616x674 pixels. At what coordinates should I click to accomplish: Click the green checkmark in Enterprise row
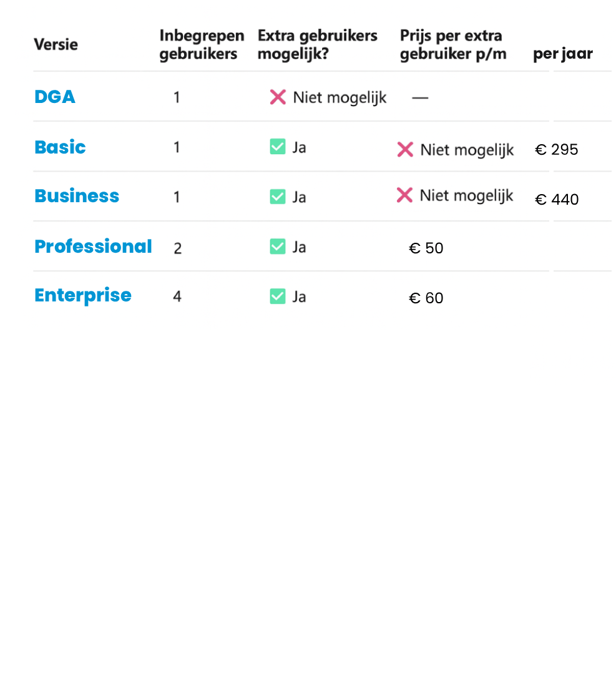click(278, 296)
